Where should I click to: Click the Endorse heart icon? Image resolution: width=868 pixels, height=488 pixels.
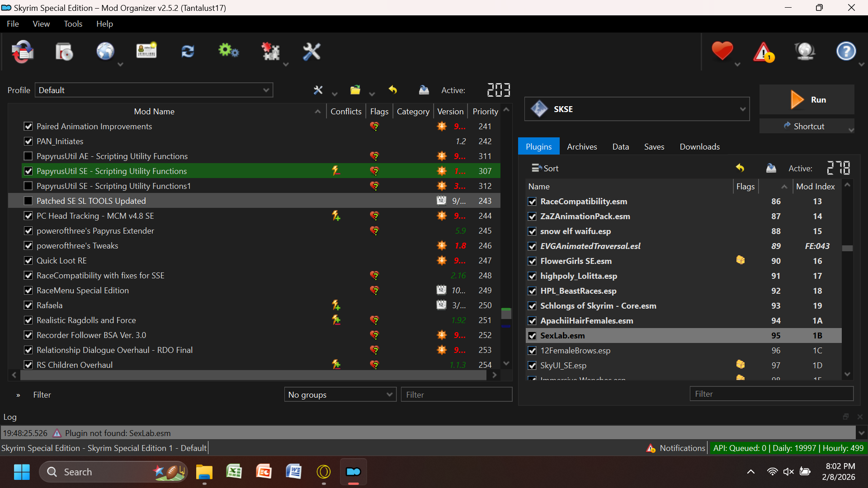coord(722,51)
